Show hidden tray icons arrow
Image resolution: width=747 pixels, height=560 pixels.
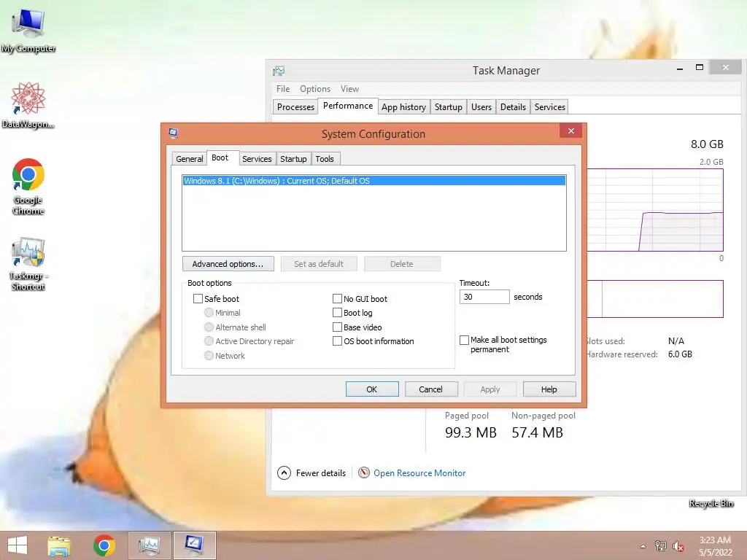pos(643,546)
